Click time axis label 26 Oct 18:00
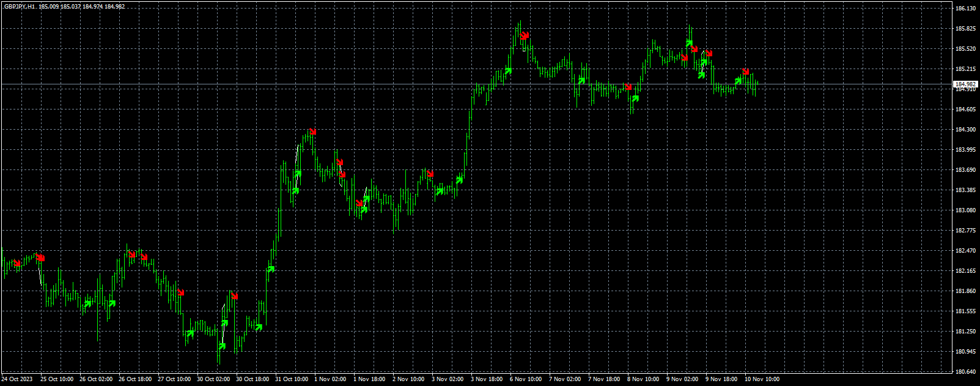Viewport: 980px width, 386px height. 135,379
